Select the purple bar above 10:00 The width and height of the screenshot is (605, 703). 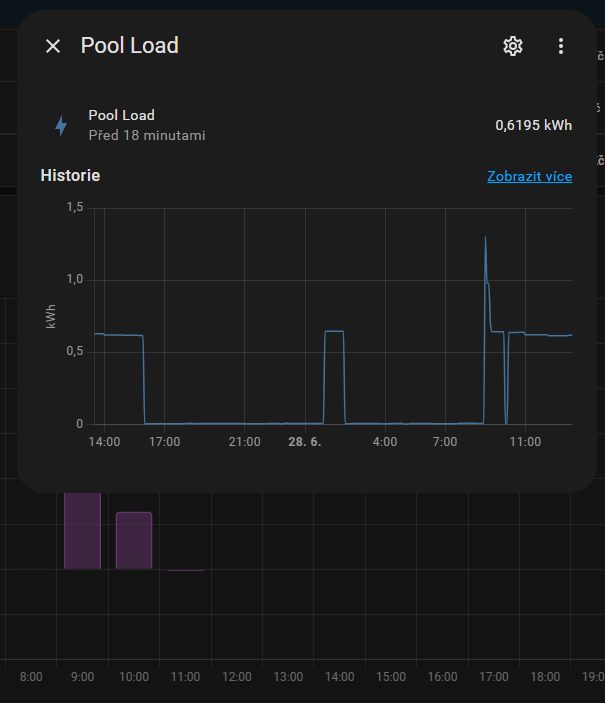[x=134, y=540]
